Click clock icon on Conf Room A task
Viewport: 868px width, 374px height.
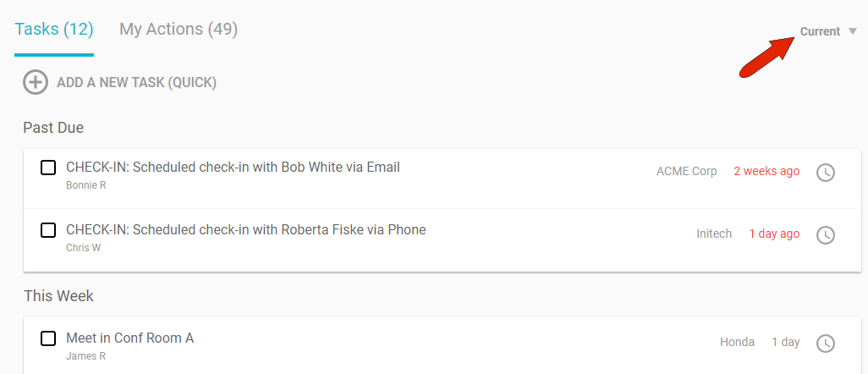point(825,344)
